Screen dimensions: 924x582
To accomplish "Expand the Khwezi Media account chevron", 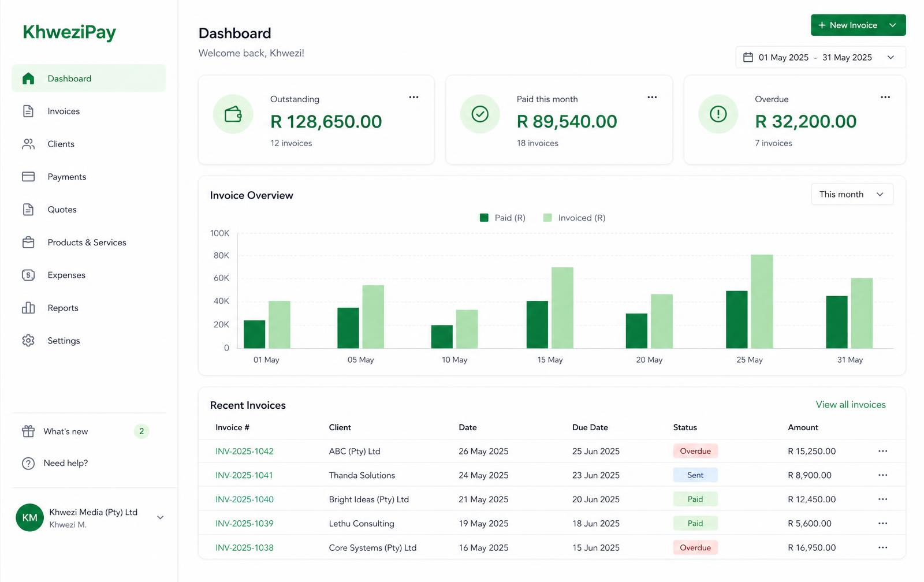I will (x=161, y=517).
